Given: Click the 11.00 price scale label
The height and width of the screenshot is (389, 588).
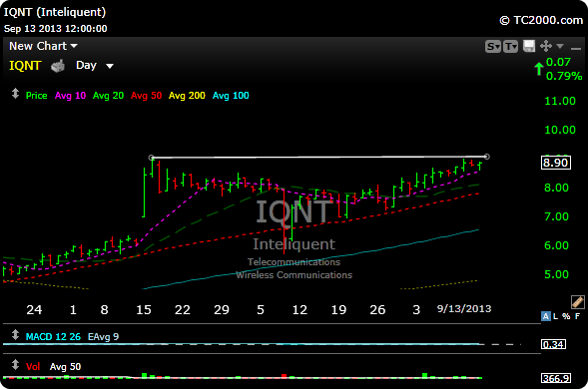Looking at the screenshot, I should coord(559,101).
